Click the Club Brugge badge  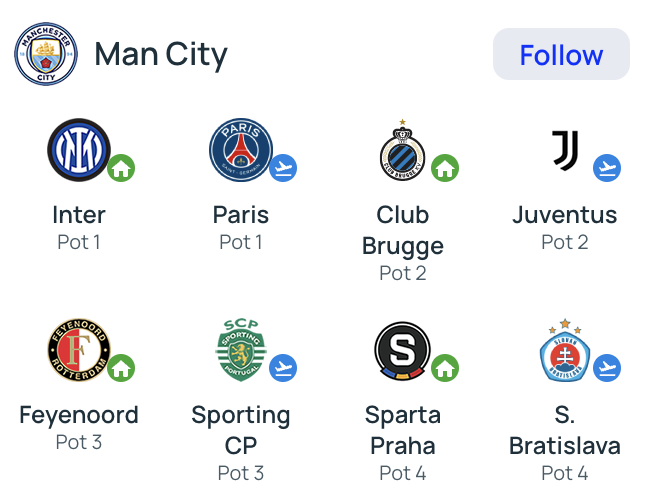[x=402, y=153]
